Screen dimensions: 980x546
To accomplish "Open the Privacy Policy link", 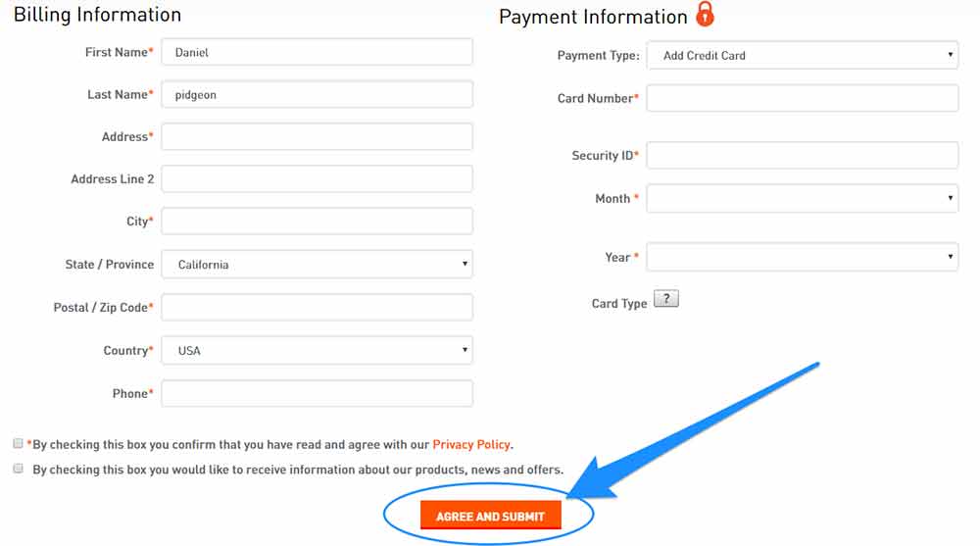I will 471,445.
